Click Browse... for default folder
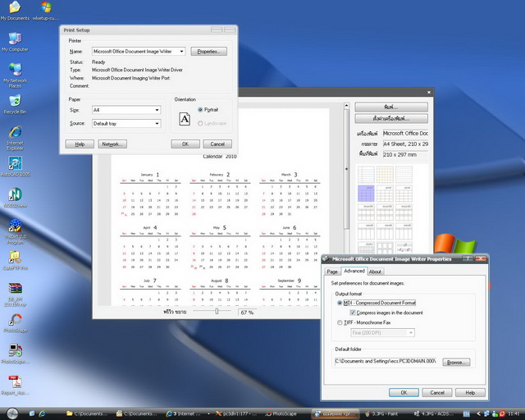525x420 pixels. (x=456, y=363)
